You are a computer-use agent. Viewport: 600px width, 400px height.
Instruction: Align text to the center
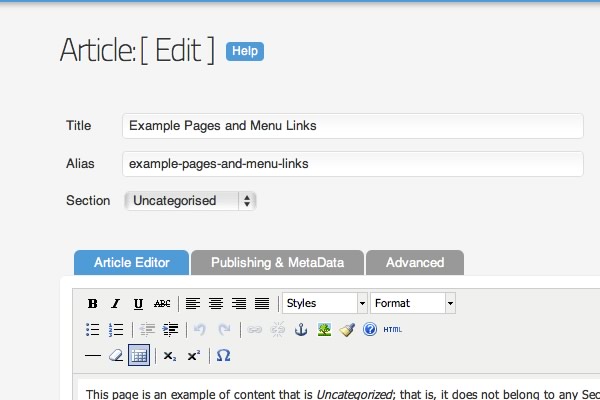pyautogui.click(x=215, y=303)
